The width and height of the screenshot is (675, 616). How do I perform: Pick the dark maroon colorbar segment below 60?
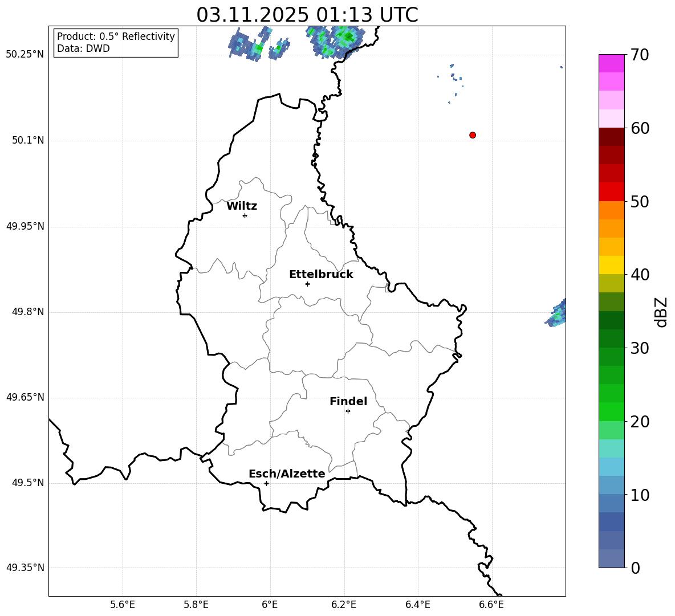[611, 137]
